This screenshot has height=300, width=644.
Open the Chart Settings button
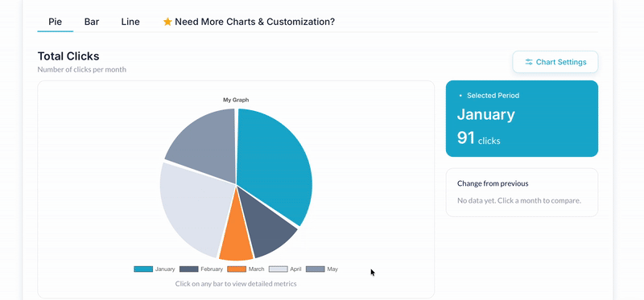pos(555,62)
